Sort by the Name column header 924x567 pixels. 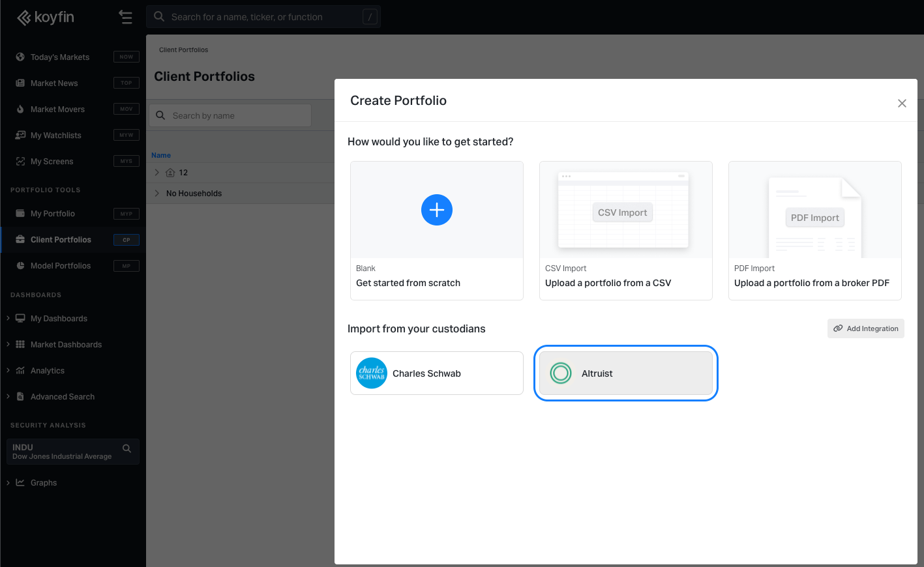pos(161,155)
